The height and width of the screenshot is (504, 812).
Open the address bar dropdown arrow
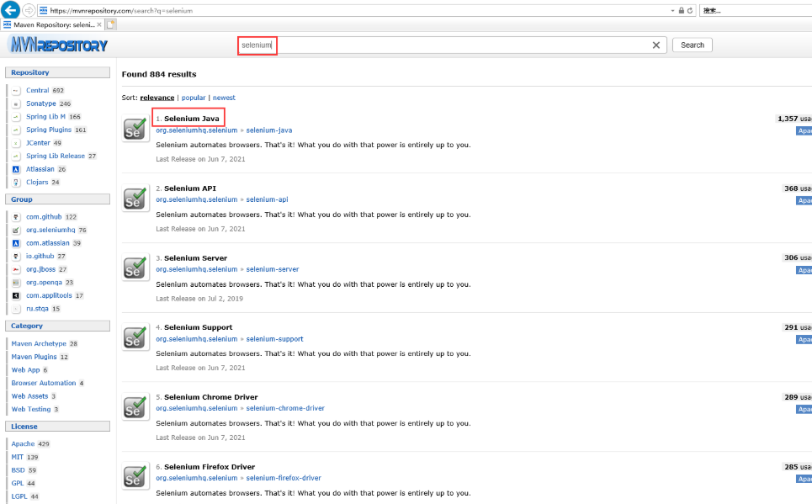pyautogui.click(x=672, y=10)
